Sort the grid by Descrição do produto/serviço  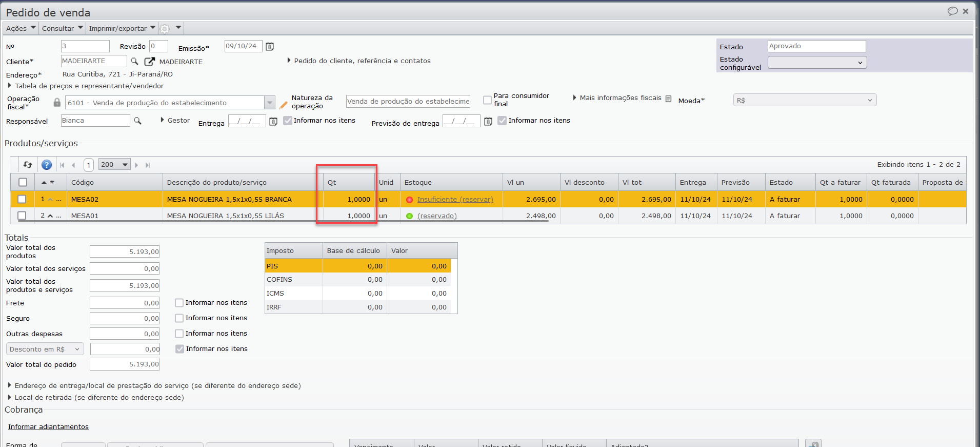(x=243, y=182)
